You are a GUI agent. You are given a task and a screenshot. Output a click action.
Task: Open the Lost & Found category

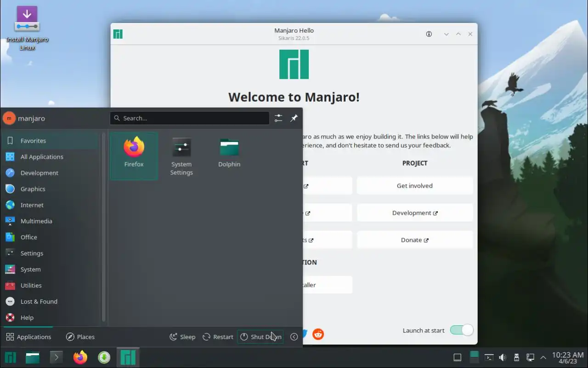50,302
